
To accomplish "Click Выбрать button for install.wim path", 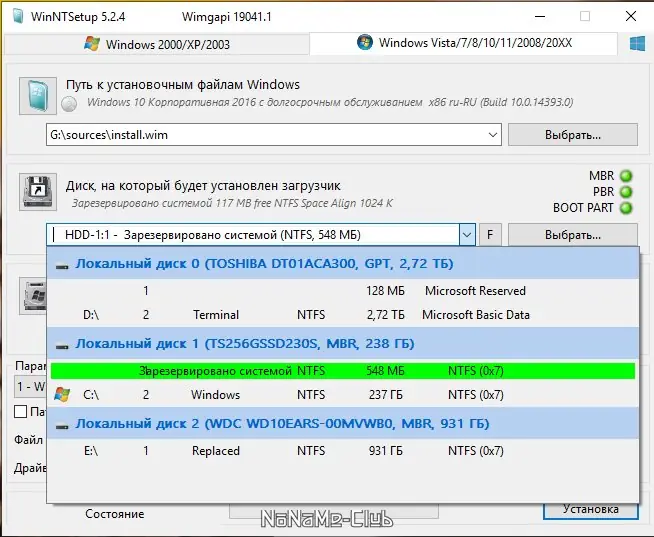I will [x=573, y=135].
